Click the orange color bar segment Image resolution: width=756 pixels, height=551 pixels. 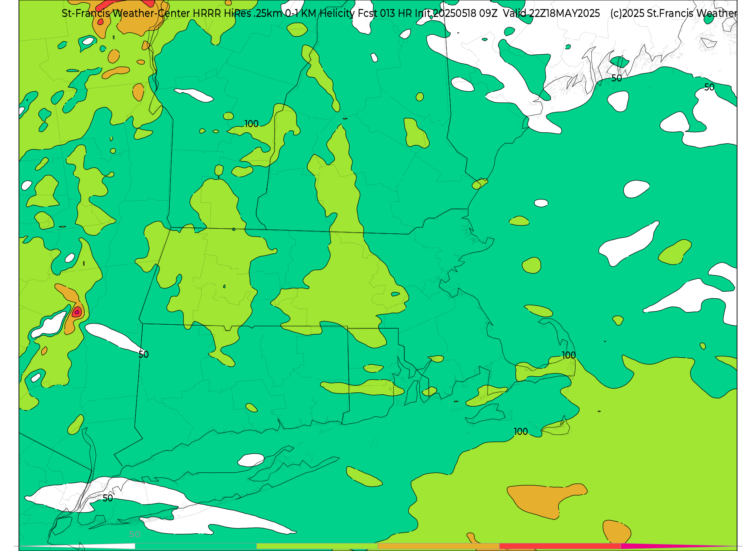click(x=439, y=546)
